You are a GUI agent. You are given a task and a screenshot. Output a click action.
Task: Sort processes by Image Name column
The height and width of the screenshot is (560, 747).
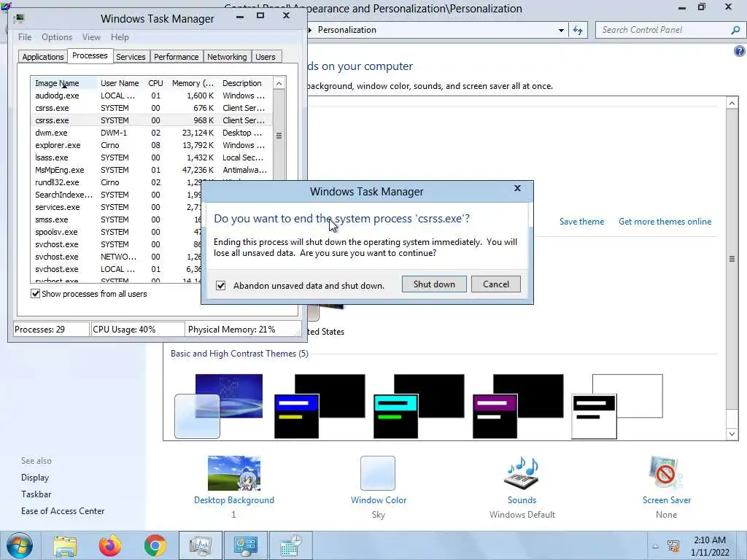64,83
